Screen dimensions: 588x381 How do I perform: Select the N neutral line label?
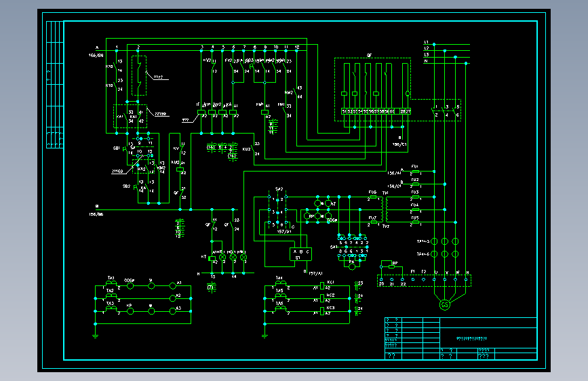point(426,61)
